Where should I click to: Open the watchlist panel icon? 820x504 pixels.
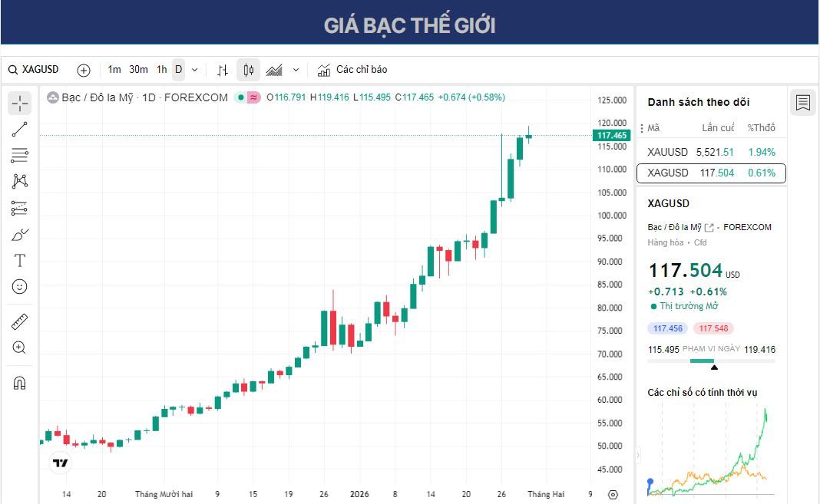[x=803, y=102]
